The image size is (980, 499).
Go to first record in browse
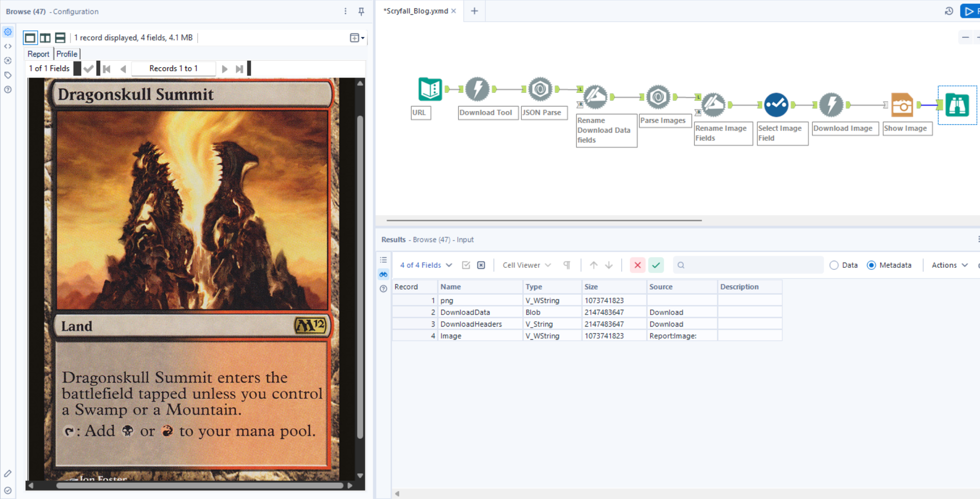point(107,69)
